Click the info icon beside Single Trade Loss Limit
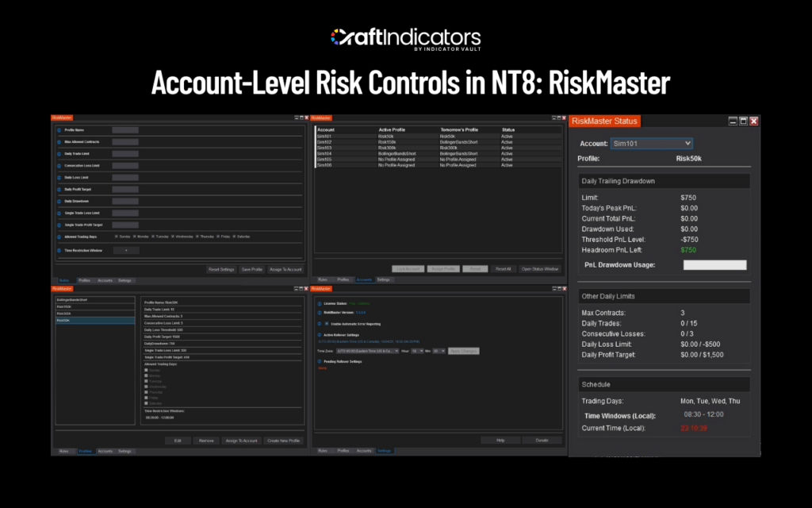The height and width of the screenshot is (508, 812). point(59,213)
